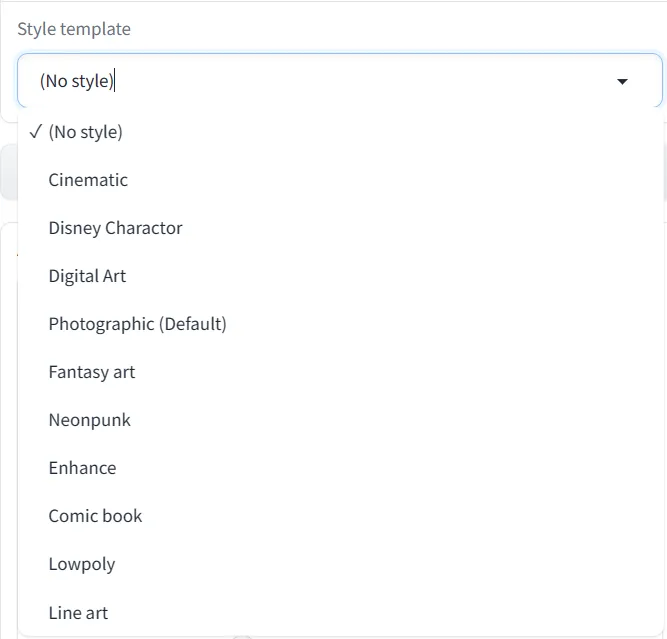Pick the Enhance style option
This screenshot has height=639, width=667.
[340, 468]
